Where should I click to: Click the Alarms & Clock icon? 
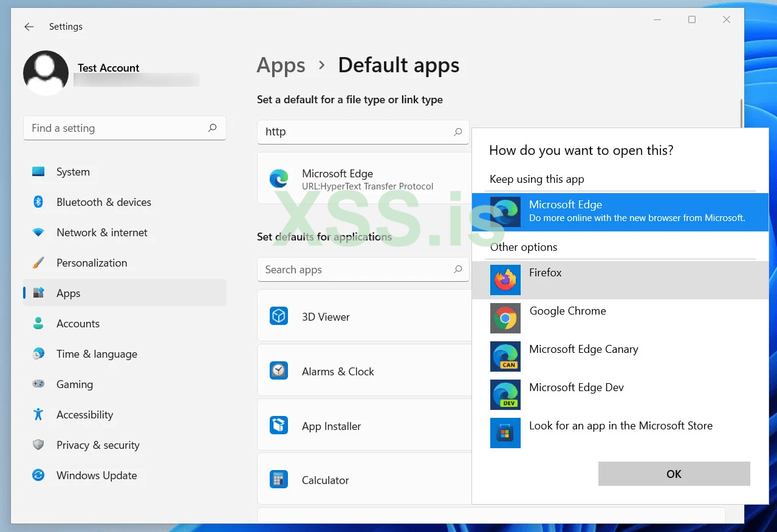tap(279, 371)
